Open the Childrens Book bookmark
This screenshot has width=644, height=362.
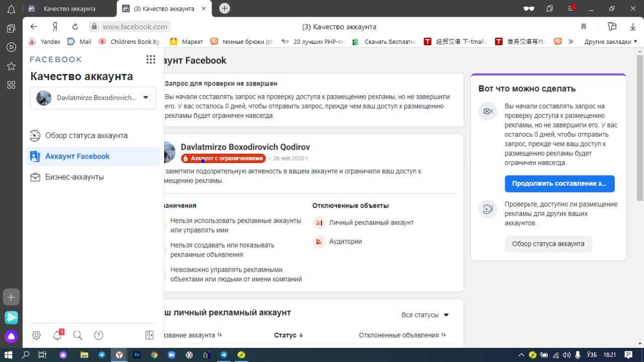click(129, 42)
